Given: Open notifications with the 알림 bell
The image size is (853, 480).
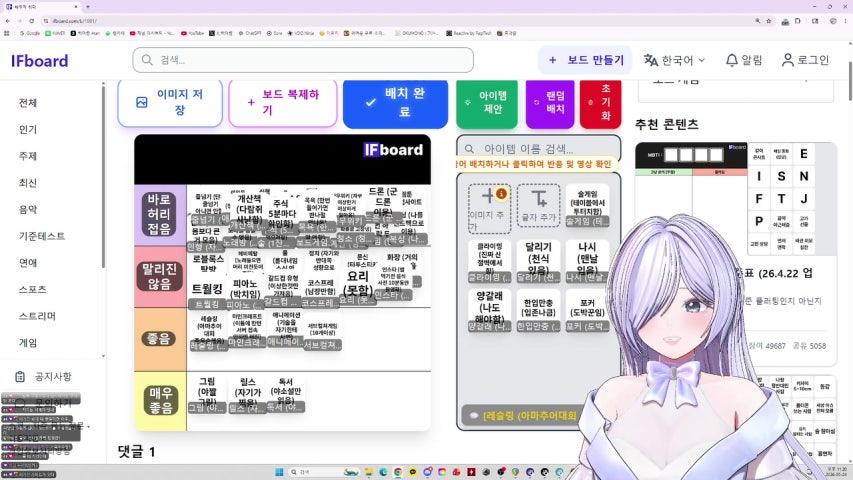Looking at the screenshot, I should [x=744, y=60].
